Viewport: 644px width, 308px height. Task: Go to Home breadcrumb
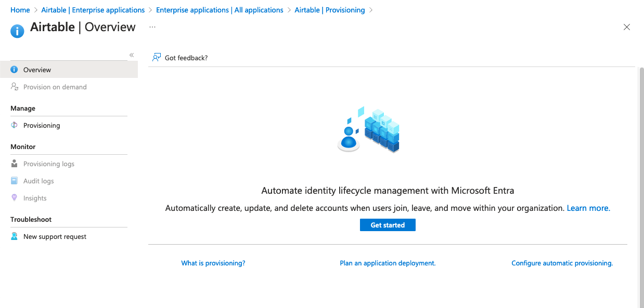(x=20, y=10)
